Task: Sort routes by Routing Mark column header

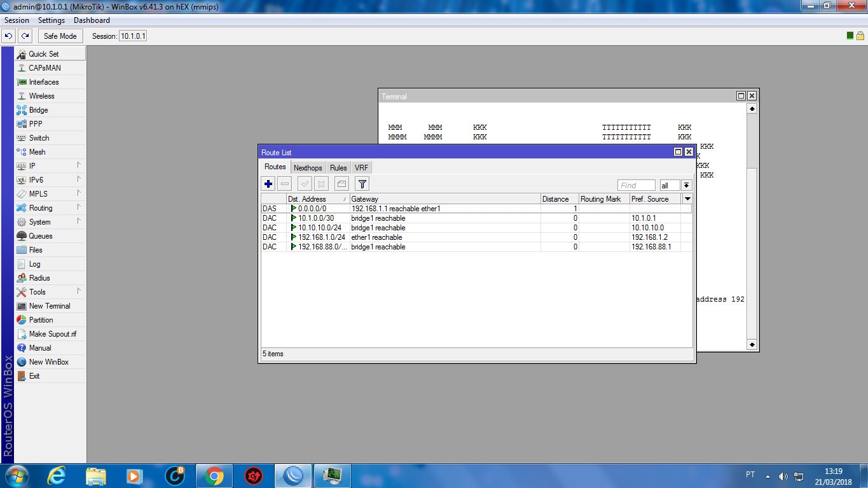Action: coord(604,199)
